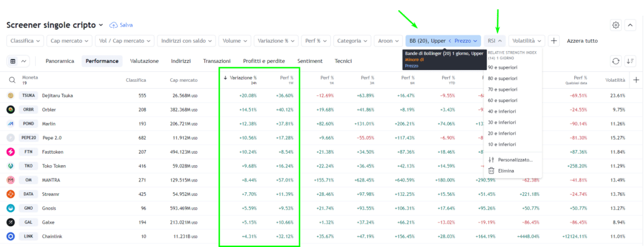Add a column with the plus icon
This screenshot has width=644, height=247.
click(x=636, y=80)
